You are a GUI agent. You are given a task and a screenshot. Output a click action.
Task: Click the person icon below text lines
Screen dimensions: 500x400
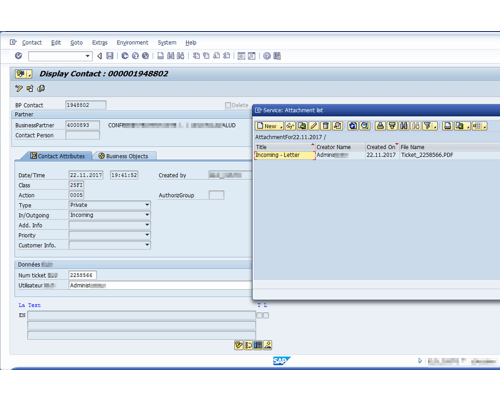[x=268, y=345]
